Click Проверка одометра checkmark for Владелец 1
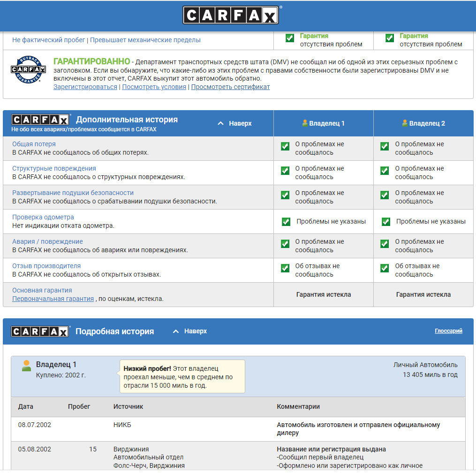This screenshot has width=476, height=473. pyautogui.click(x=286, y=221)
